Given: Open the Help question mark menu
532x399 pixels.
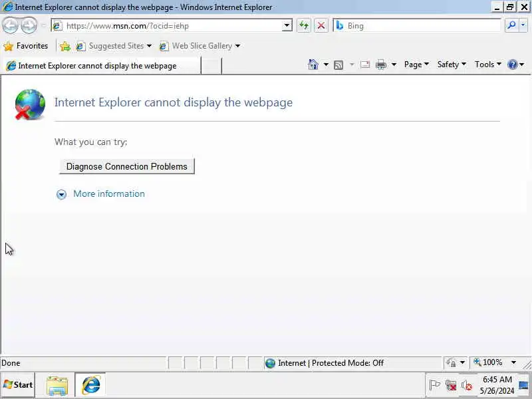Looking at the screenshot, I should 516,65.
